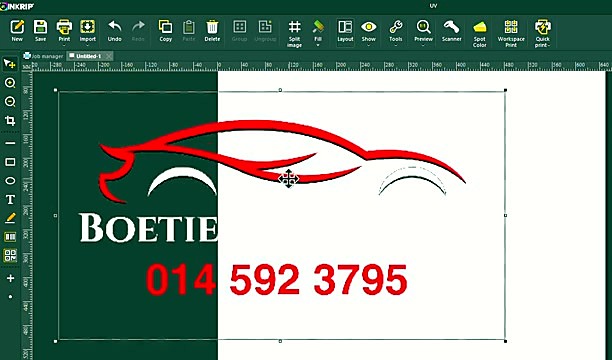
Task: Expand the Tools dropdown arrow
Action: click(396, 45)
